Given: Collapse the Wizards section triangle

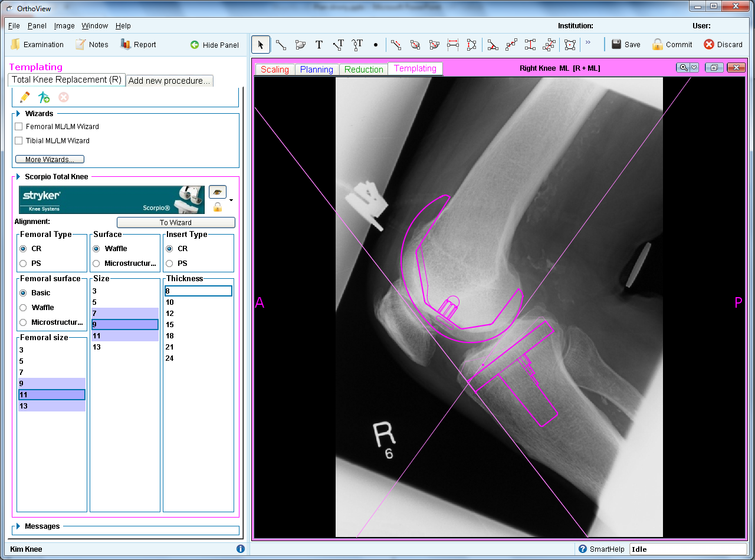Looking at the screenshot, I should [18, 113].
